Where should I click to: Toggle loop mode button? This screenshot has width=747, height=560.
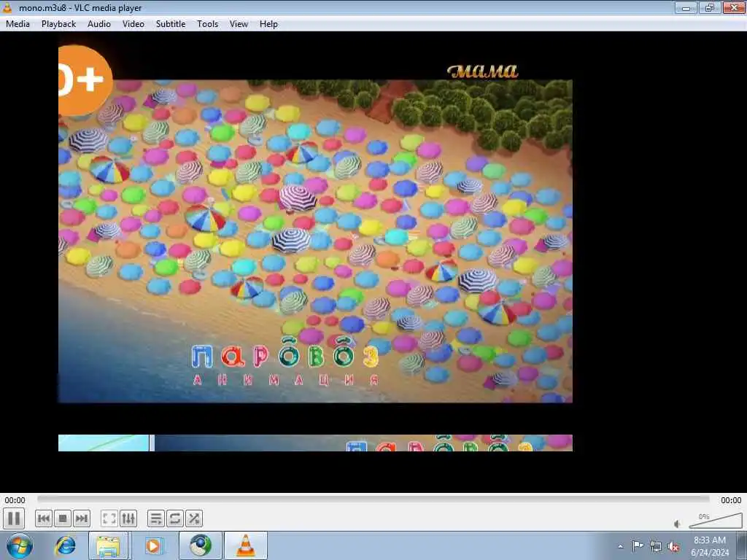[x=175, y=518]
